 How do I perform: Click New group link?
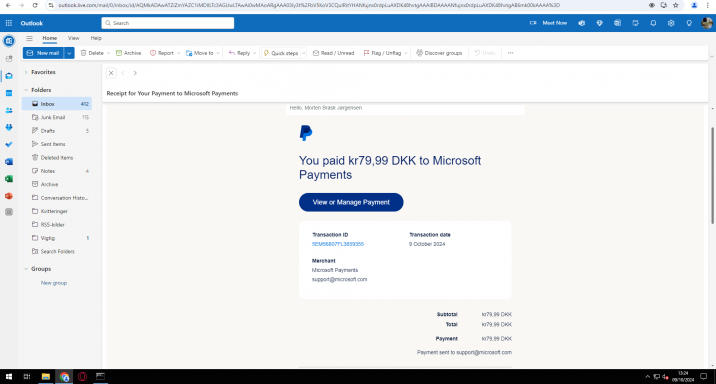(54, 283)
